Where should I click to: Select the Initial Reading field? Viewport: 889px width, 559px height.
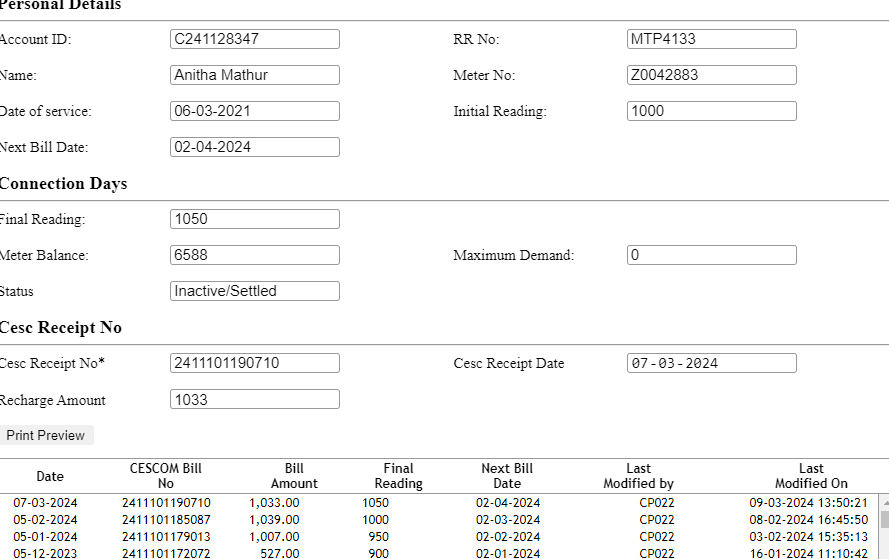pyautogui.click(x=712, y=111)
